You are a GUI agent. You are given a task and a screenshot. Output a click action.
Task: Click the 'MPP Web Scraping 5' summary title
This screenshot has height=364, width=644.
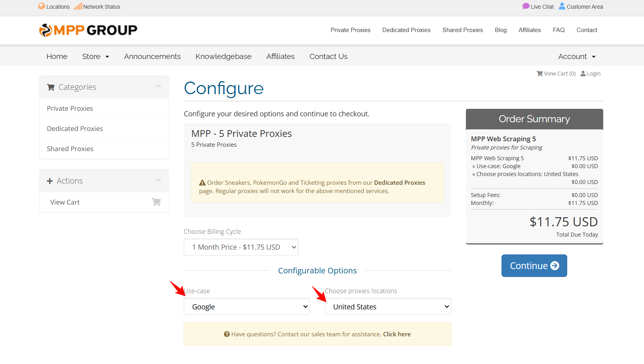point(503,139)
